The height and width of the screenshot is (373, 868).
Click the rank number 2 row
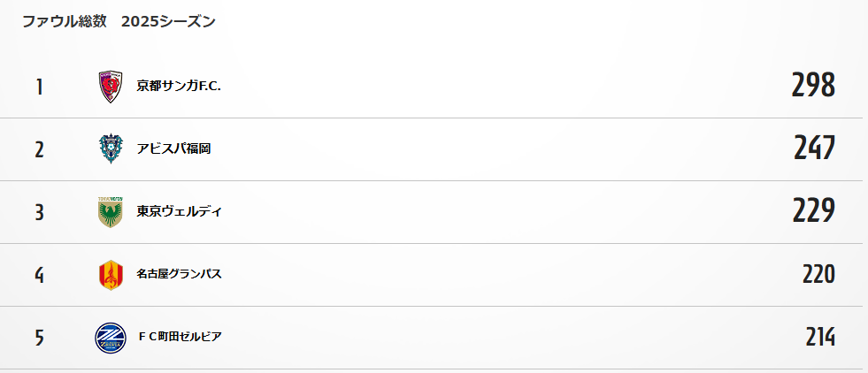point(431,149)
